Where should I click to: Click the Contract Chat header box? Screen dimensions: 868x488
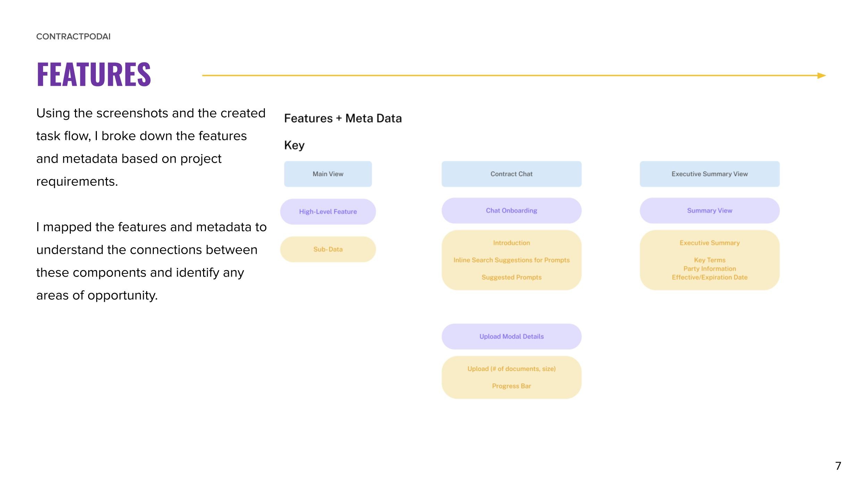click(x=511, y=174)
